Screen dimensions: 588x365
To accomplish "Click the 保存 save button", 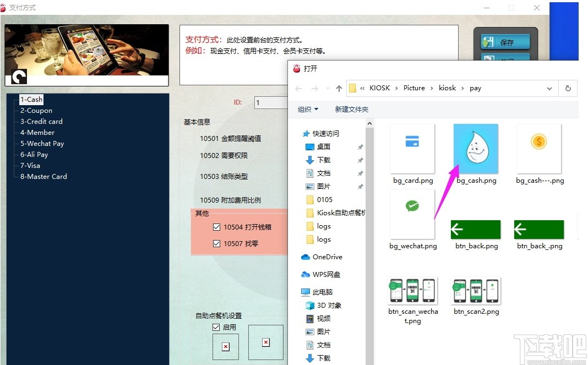I will [x=505, y=41].
